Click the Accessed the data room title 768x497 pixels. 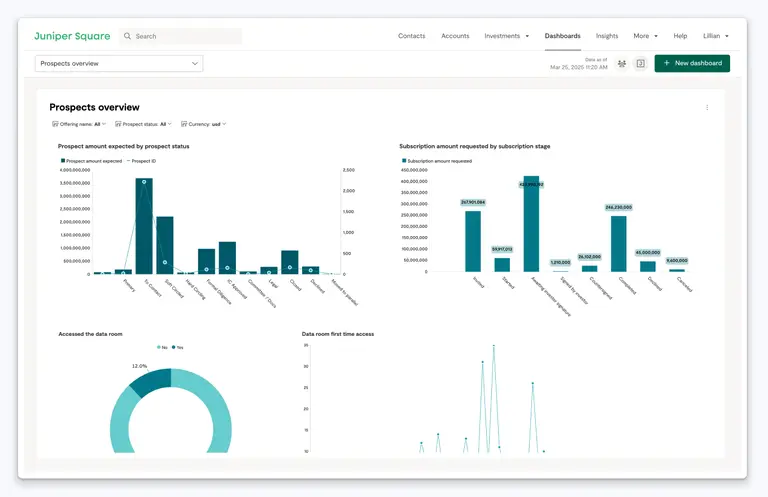pos(90,334)
